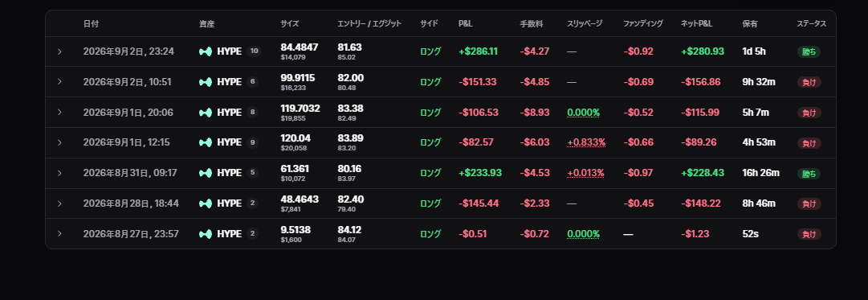The image size is (868, 300).
Task: Click the holding time 16h 26m
Action: pyautogui.click(x=760, y=173)
